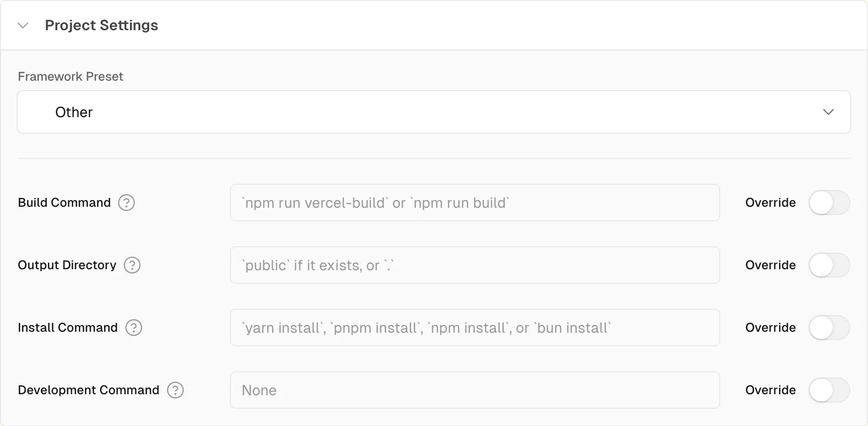Click the Framework Preset dropdown arrow

828,112
